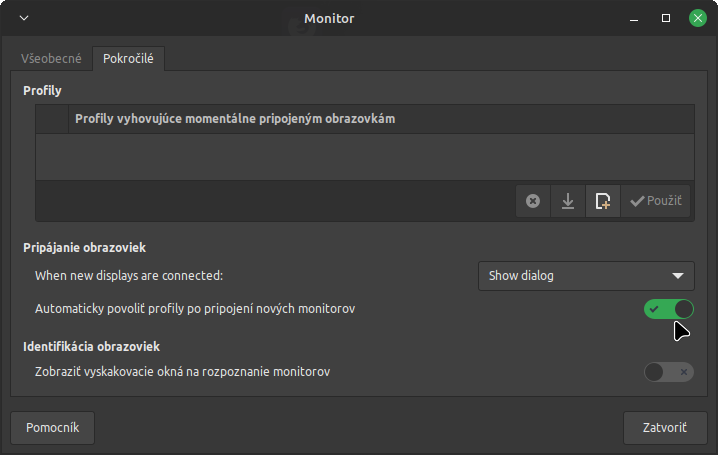This screenshot has width=718, height=455.
Task: Create a new display profile
Action: coord(602,201)
